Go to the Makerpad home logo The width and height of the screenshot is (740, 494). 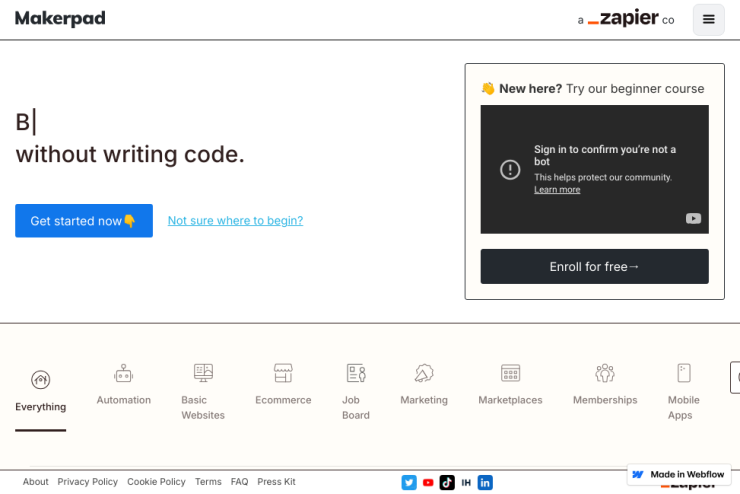[x=60, y=18]
